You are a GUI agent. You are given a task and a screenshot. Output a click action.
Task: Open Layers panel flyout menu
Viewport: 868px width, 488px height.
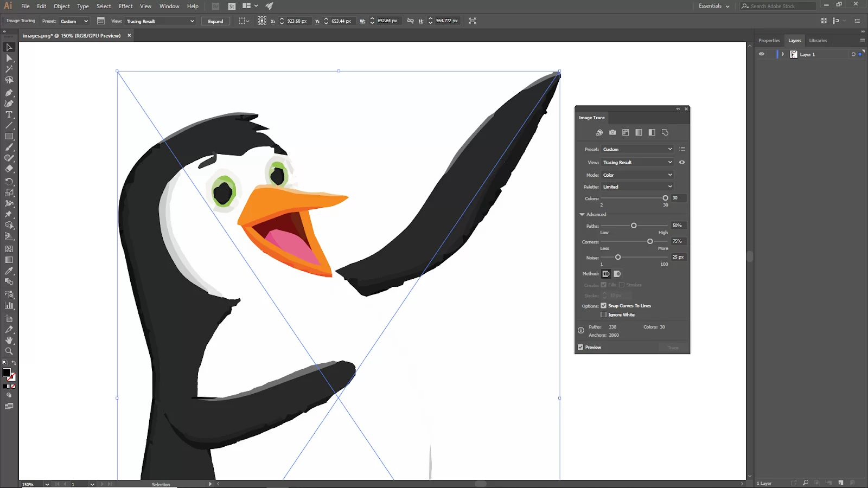click(x=862, y=41)
